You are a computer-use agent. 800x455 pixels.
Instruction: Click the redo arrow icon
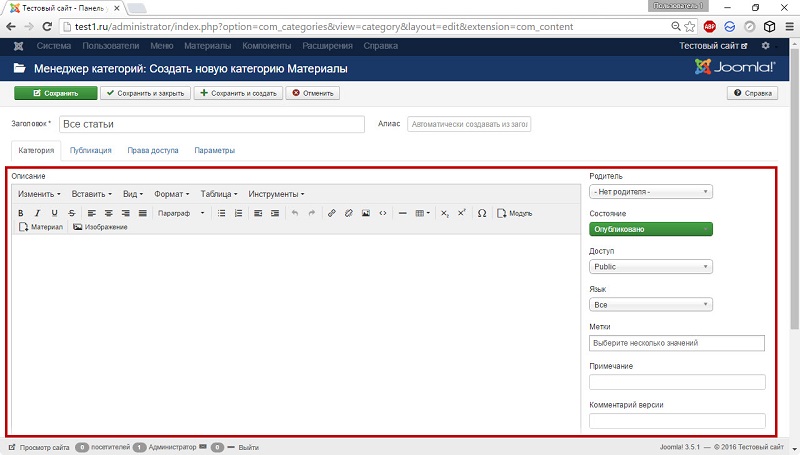(x=312, y=213)
